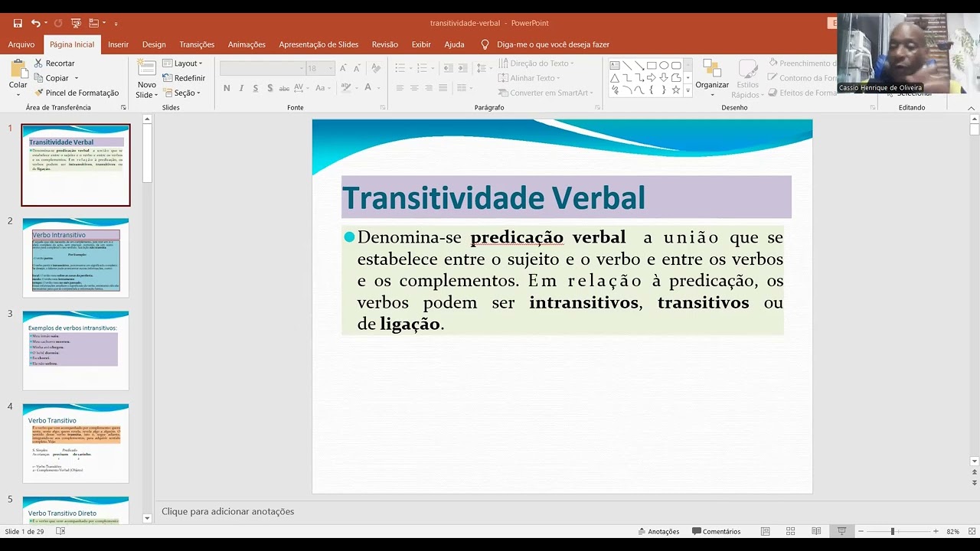Click the Diga-me o que você deseja fazer box
The width and height of the screenshot is (980, 551).
(553, 44)
